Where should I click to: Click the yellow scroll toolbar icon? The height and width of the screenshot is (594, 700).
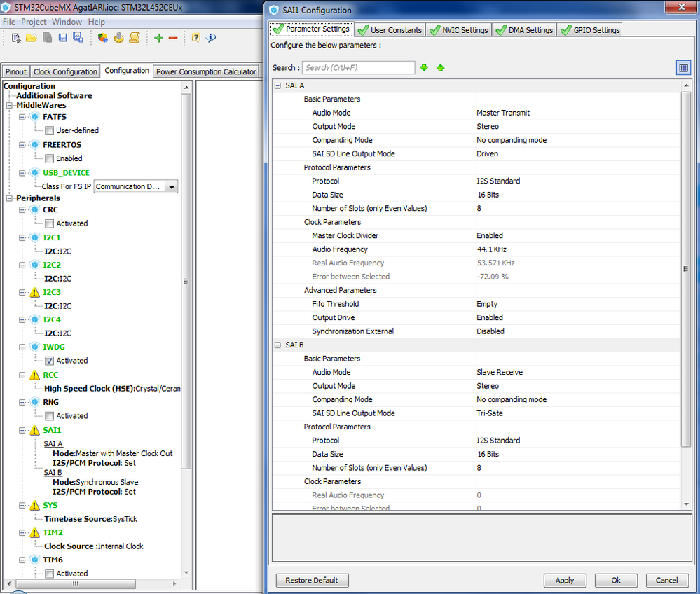[x=135, y=38]
